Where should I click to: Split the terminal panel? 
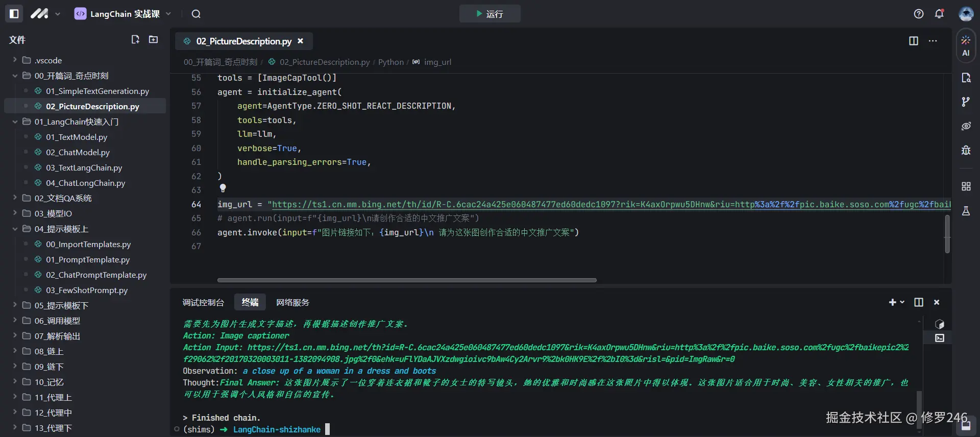919,302
